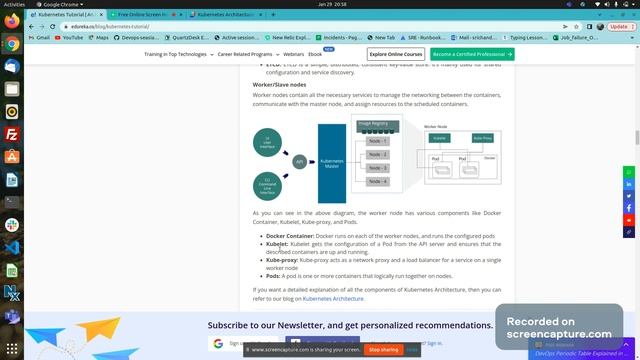Open the Files manager in the dock
This screenshot has height=360, width=640.
coord(12,89)
